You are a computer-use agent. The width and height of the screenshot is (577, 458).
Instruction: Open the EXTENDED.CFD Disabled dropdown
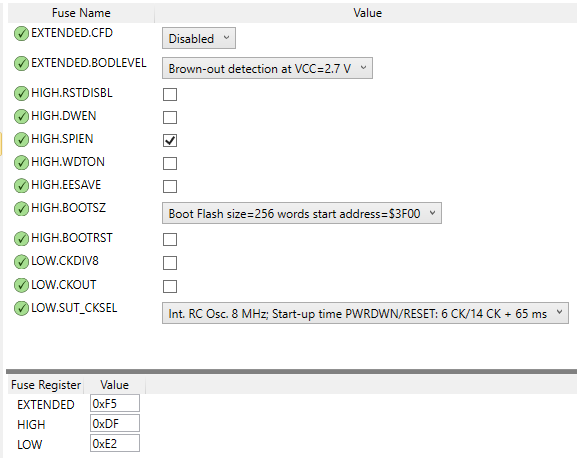point(199,38)
